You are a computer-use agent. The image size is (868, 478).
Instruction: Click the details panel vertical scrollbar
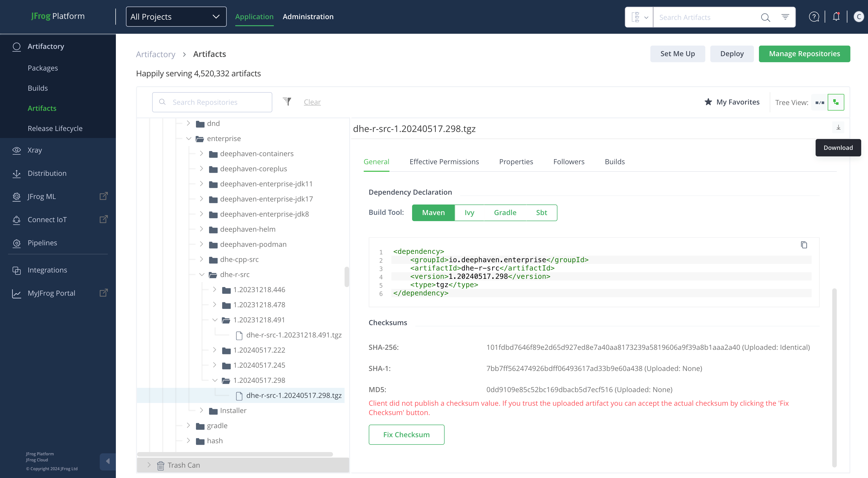(x=834, y=377)
